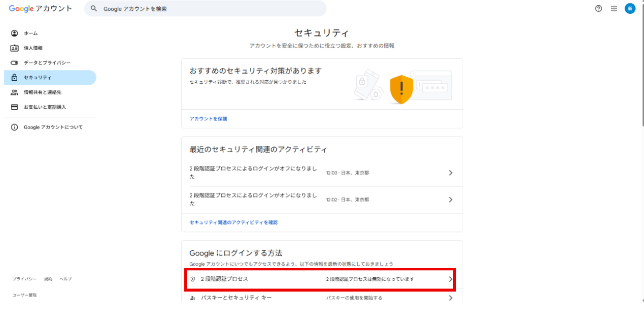Click the アカウントを保護 link
Screen dimensions: 644x328
coord(208,119)
